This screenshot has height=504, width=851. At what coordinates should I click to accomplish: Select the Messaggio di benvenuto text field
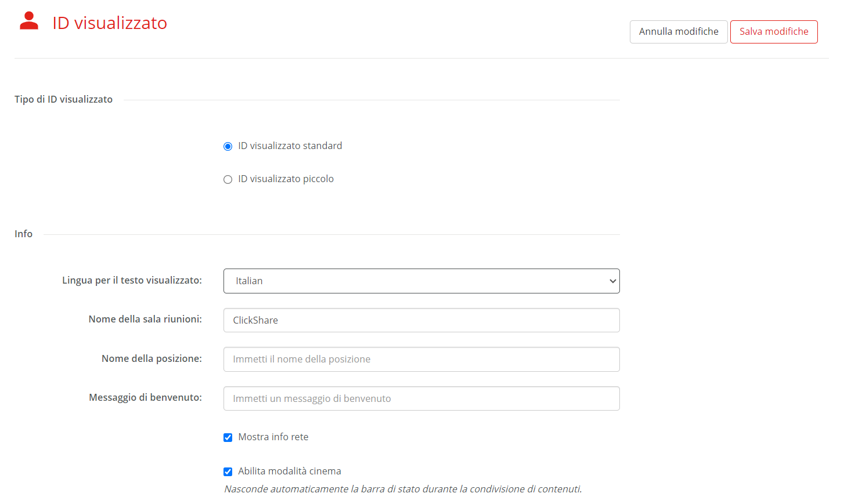(421, 398)
